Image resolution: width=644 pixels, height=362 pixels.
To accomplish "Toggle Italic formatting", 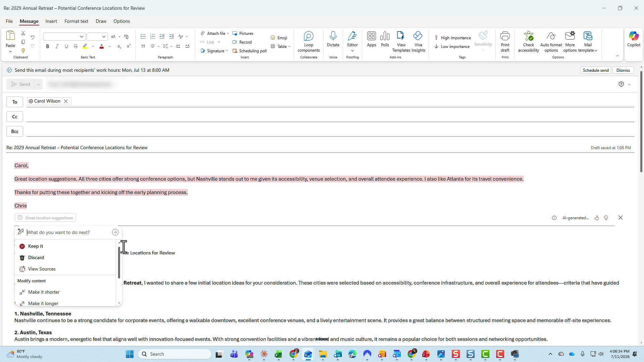I will point(57,47).
